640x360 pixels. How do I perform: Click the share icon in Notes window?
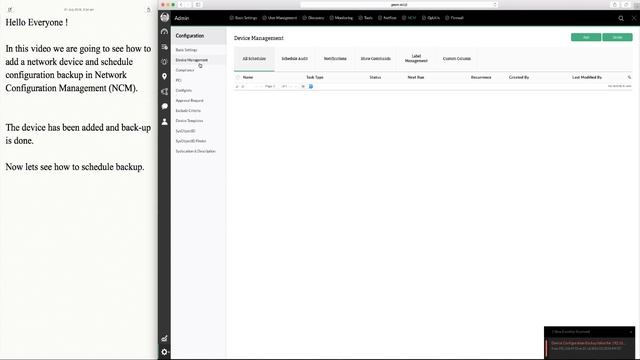(x=149, y=9)
